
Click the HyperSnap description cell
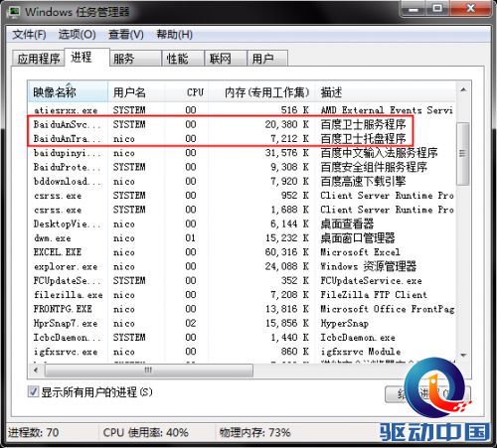(344, 324)
